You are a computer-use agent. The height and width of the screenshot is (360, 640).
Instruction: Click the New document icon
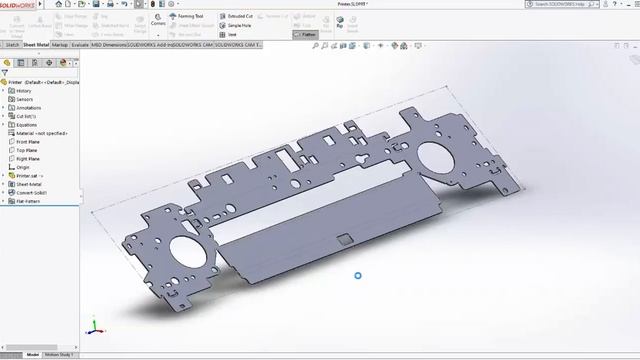[68, 4]
